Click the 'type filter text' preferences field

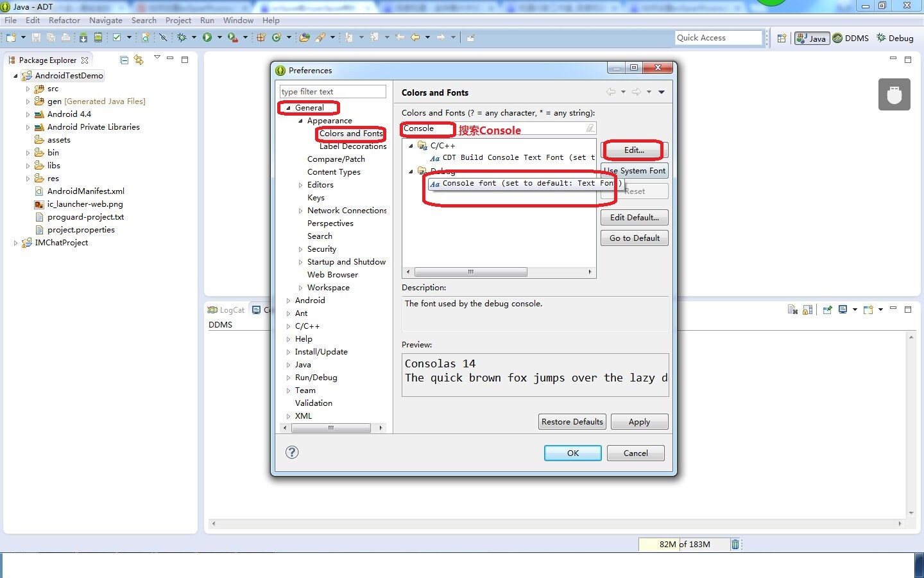[333, 92]
